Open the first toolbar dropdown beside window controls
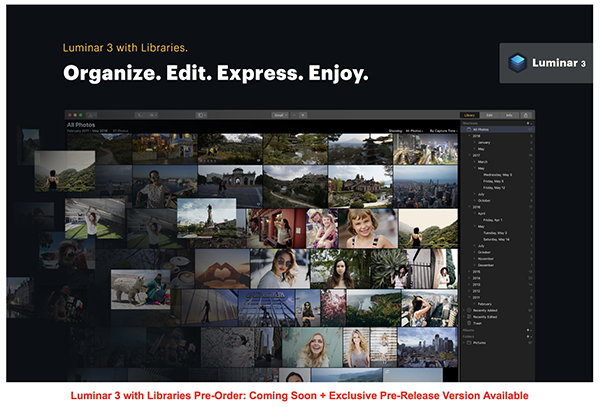 92,115
